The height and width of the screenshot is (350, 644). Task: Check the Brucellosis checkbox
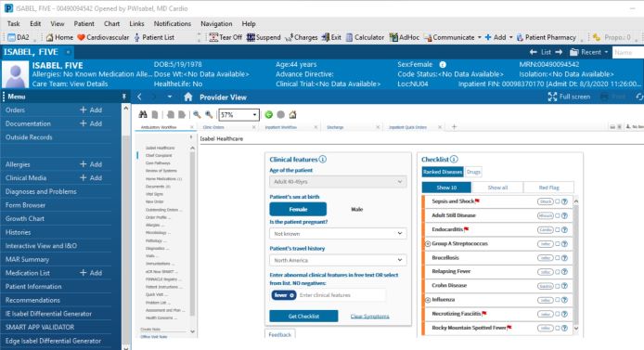[x=558, y=257]
